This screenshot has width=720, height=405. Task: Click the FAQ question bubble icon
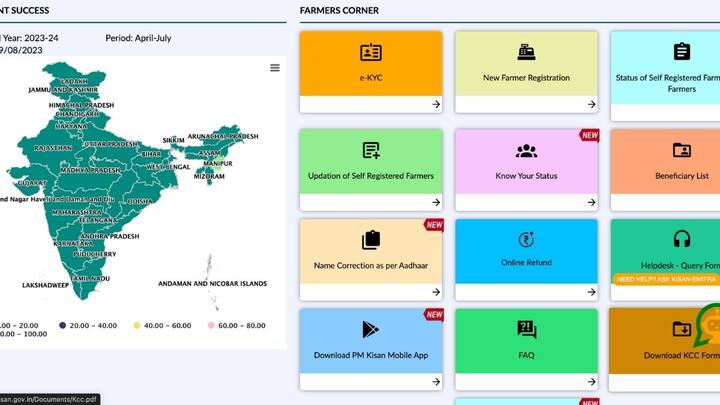pos(526,329)
